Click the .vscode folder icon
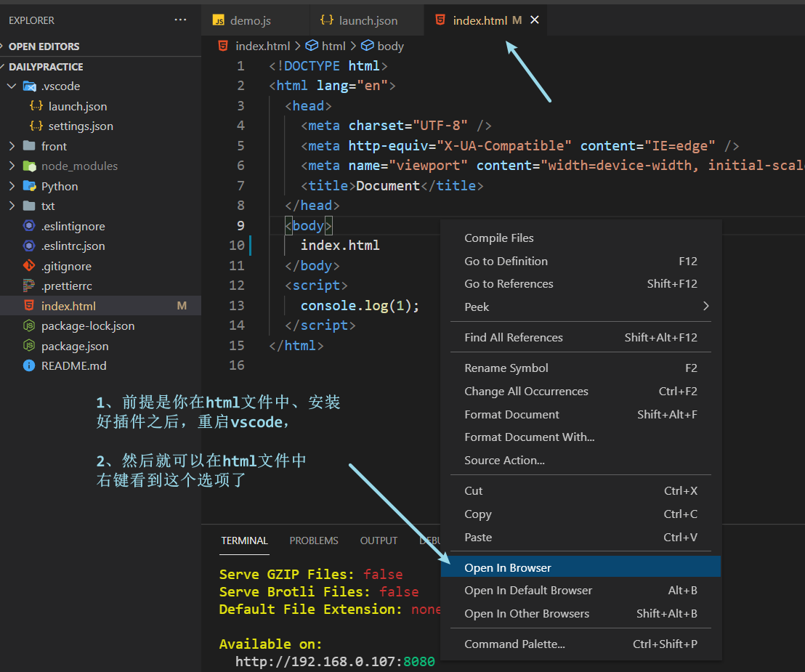805x672 pixels. click(30, 86)
